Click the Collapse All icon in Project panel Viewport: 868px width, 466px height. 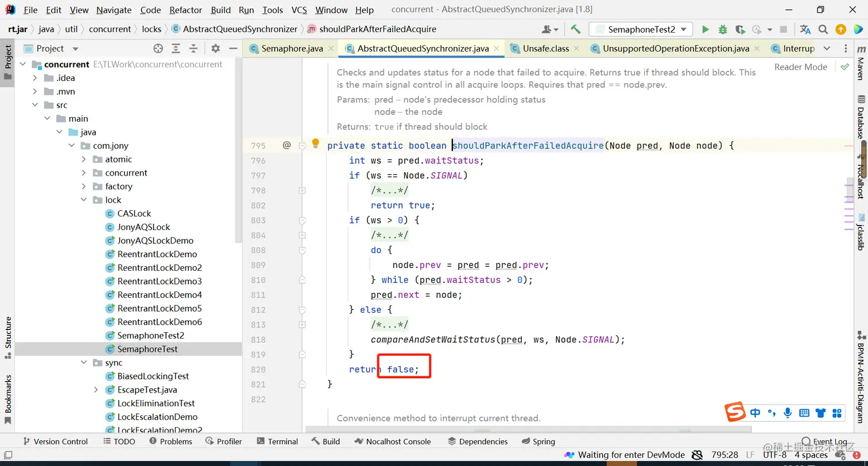pos(193,49)
